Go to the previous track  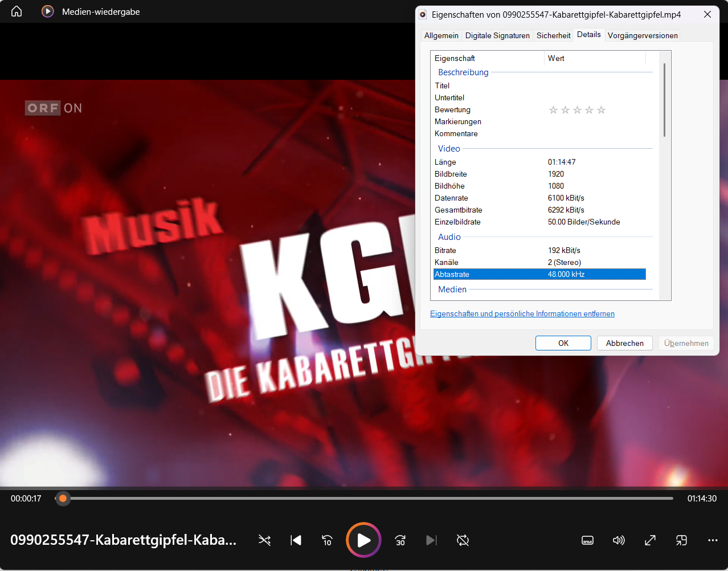(x=296, y=540)
